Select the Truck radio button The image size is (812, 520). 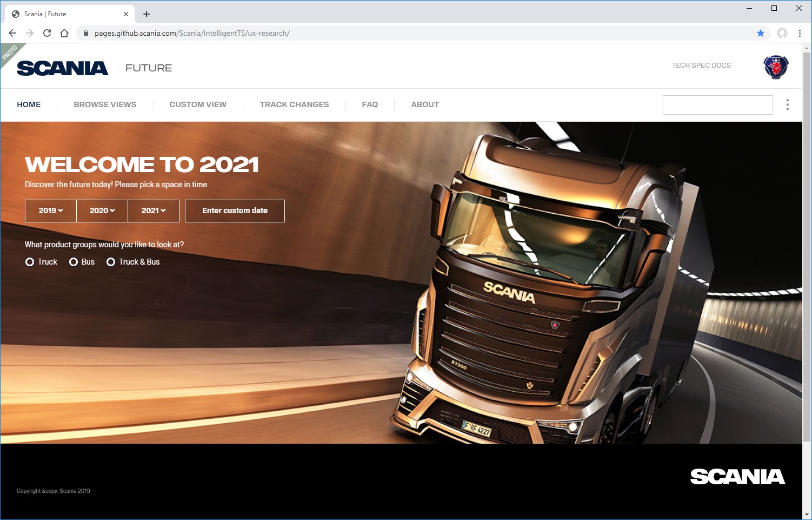[30, 262]
